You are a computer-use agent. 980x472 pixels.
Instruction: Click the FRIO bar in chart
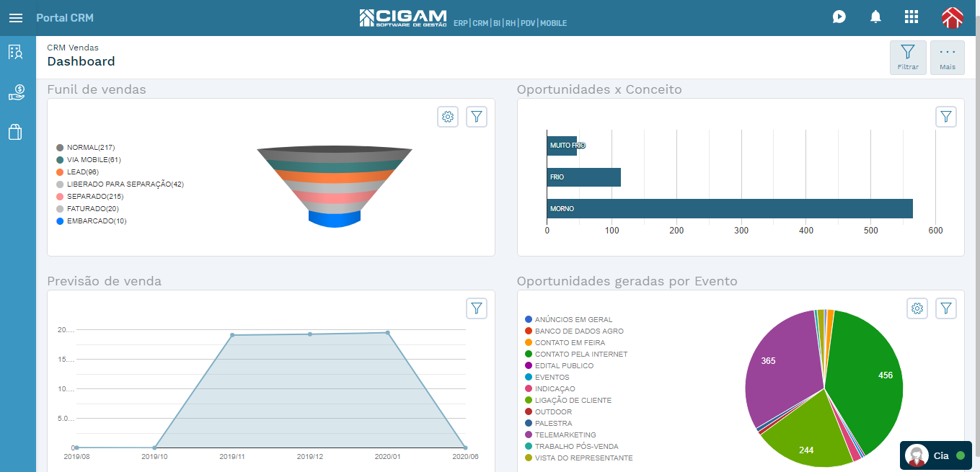[583, 177]
